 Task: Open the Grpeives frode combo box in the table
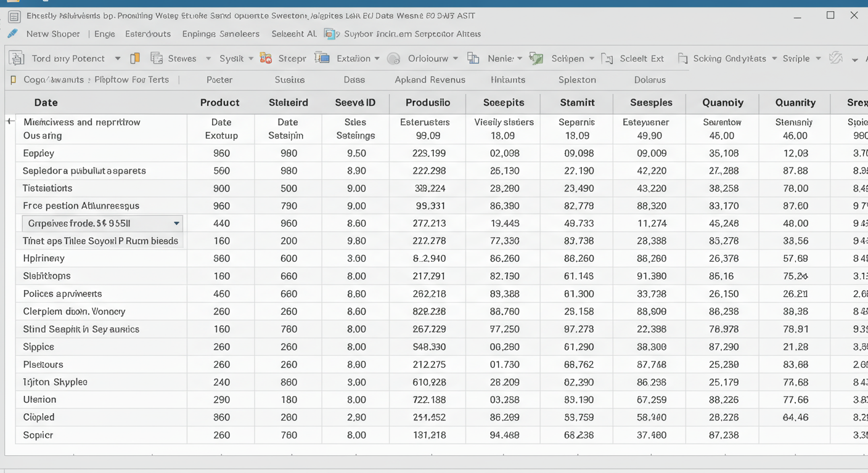[176, 224]
